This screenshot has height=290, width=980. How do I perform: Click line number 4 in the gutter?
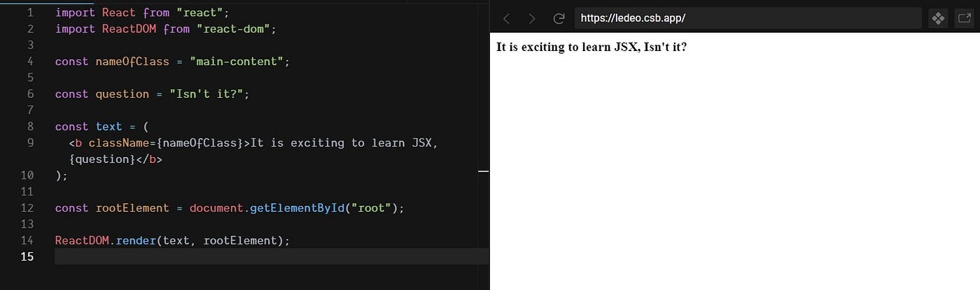[30, 61]
